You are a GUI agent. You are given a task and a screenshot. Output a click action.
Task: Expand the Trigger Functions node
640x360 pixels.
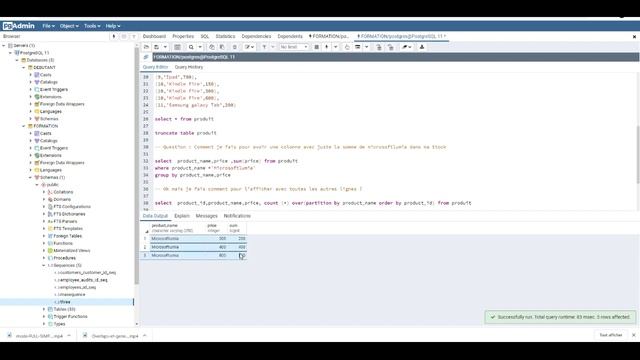44,317
